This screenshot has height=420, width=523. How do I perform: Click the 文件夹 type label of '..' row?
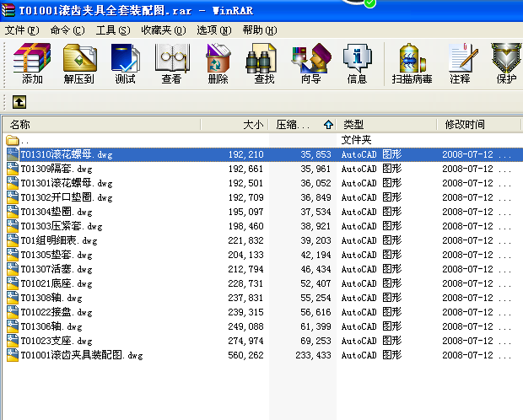click(356, 140)
